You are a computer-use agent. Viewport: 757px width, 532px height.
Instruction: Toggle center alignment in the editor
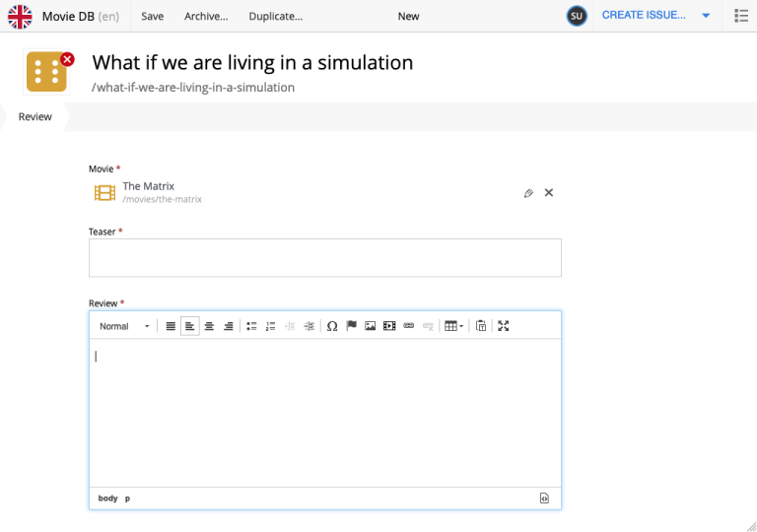[209, 326]
